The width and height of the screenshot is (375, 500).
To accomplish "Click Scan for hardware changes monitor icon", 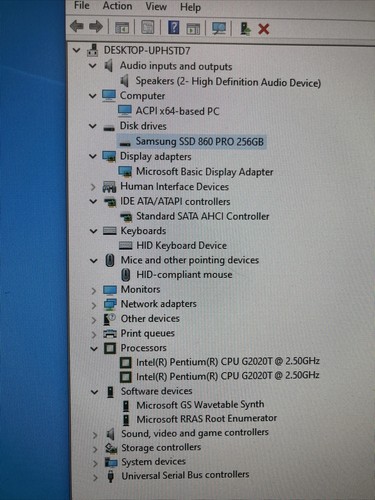I will (x=219, y=28).
